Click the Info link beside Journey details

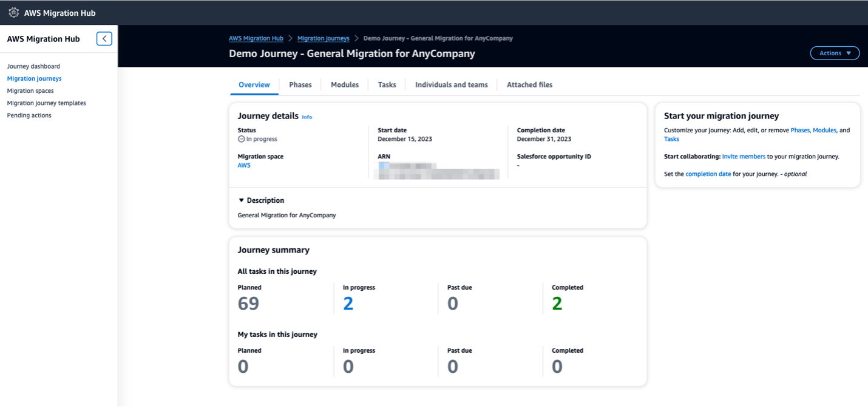[307, 117]
